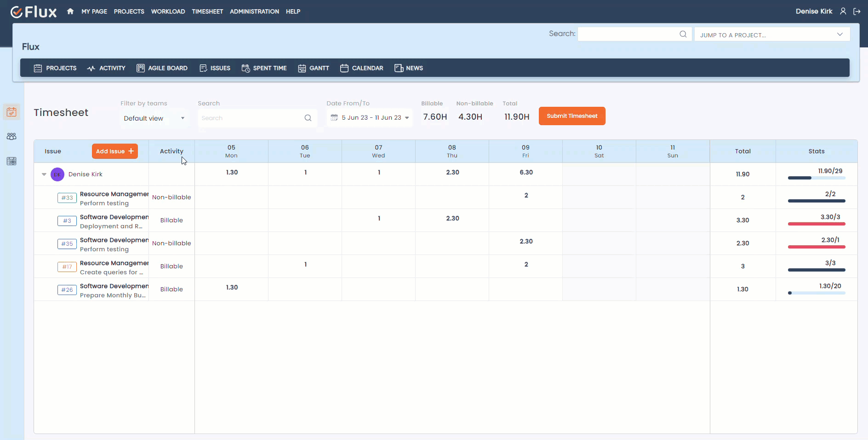
Task: Collapse the Denise Kirk row
Action: point(43,174)
